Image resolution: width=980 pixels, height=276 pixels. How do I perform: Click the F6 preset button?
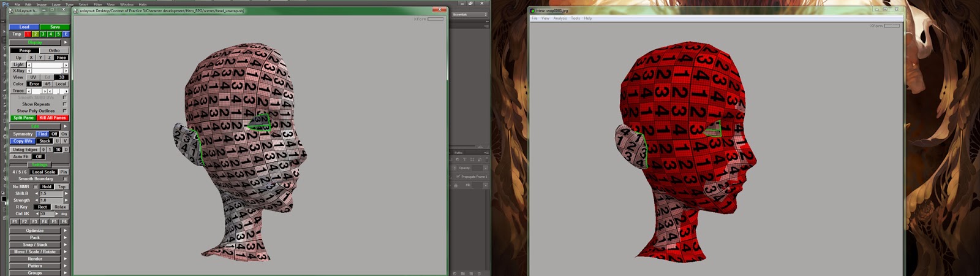pyautogui.click(x=64, y=221)
